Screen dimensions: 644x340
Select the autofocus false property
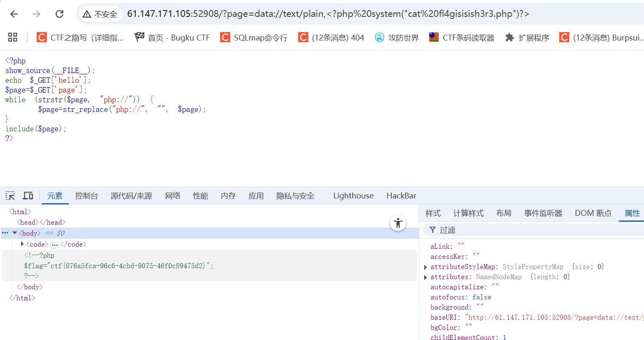(x=461, y=297)
